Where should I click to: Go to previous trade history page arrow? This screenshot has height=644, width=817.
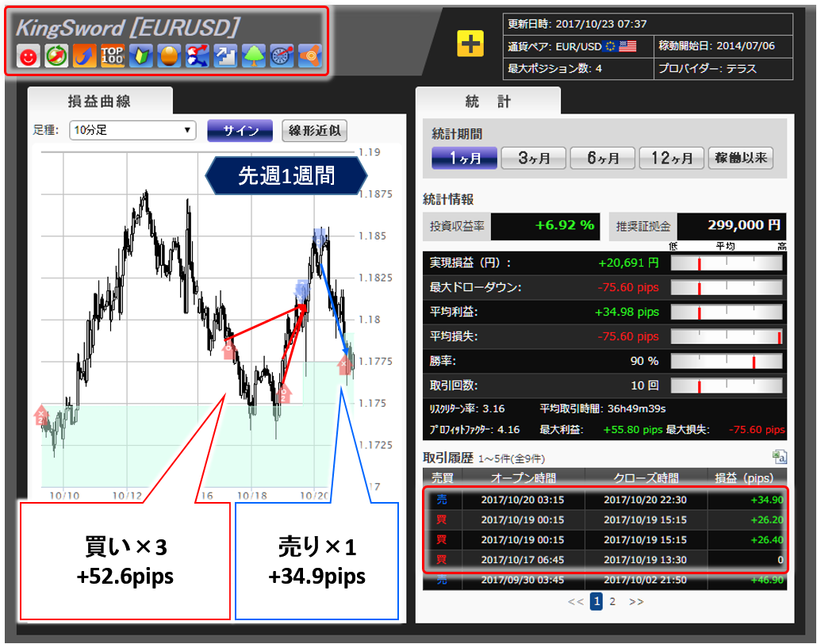[x=576, y=602]
